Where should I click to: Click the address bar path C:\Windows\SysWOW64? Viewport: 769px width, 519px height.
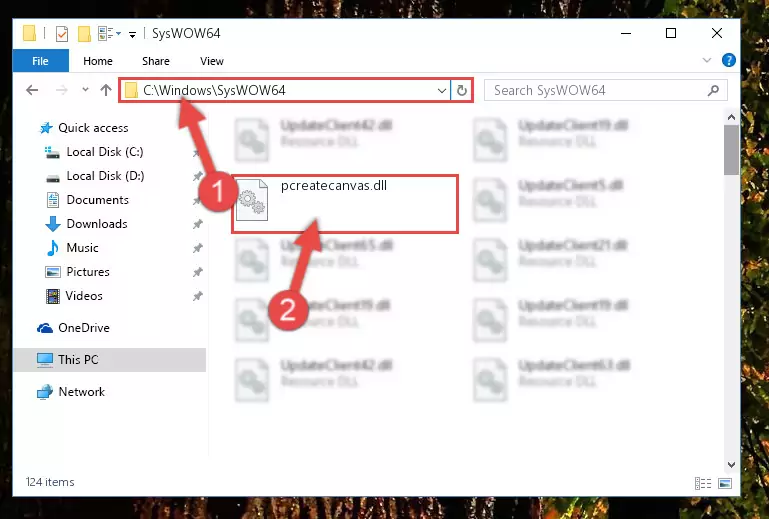click(214, 90)
